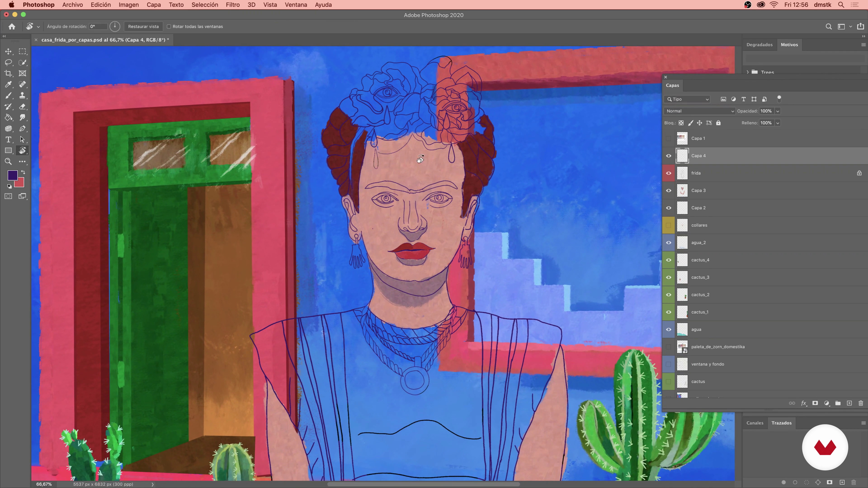The image size is (868, 488).
Task: Open the Relleno slider dropdown arrow
Action: pyautogui.click(x=778, y=123)
